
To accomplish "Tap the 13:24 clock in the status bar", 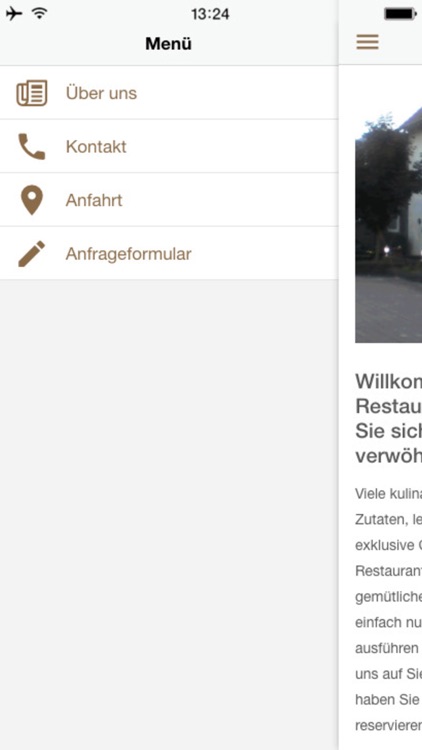I will pos(210,14).
